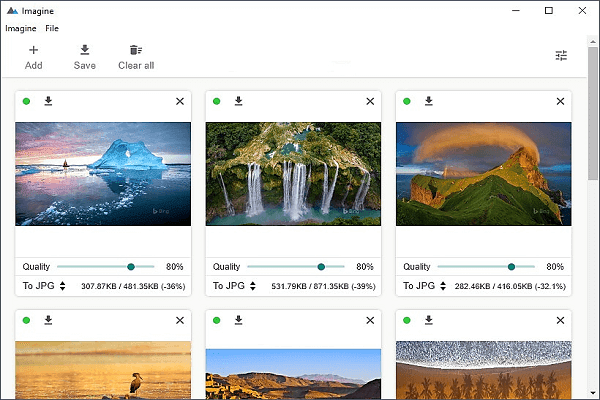This screenshot has width=600, height=400.
Task: Close the beach palm shadows image card
Action: coord(560,320)
